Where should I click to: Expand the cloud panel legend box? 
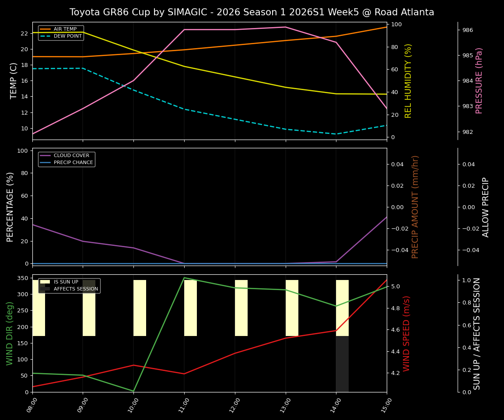tap(66, 158)
